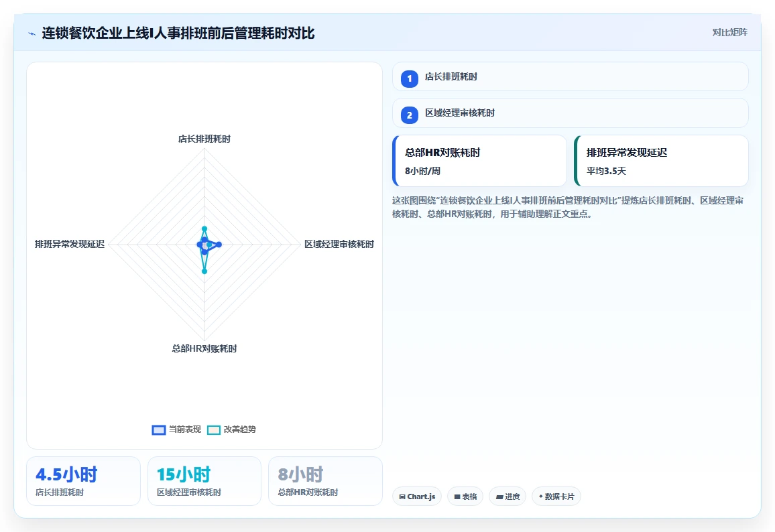Click the 8小时/周 value text
This screenshot has width=775, height=532.
click(x=422, y=171)
